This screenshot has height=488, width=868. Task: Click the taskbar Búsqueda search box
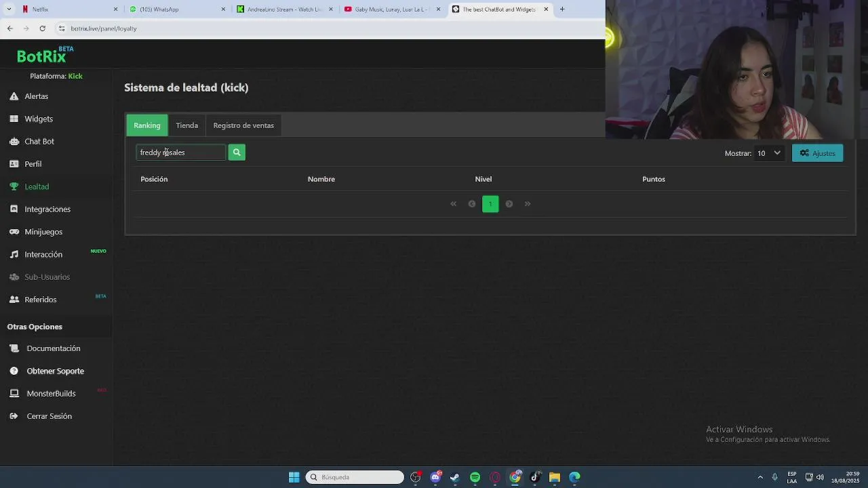[x=355, y=477]
